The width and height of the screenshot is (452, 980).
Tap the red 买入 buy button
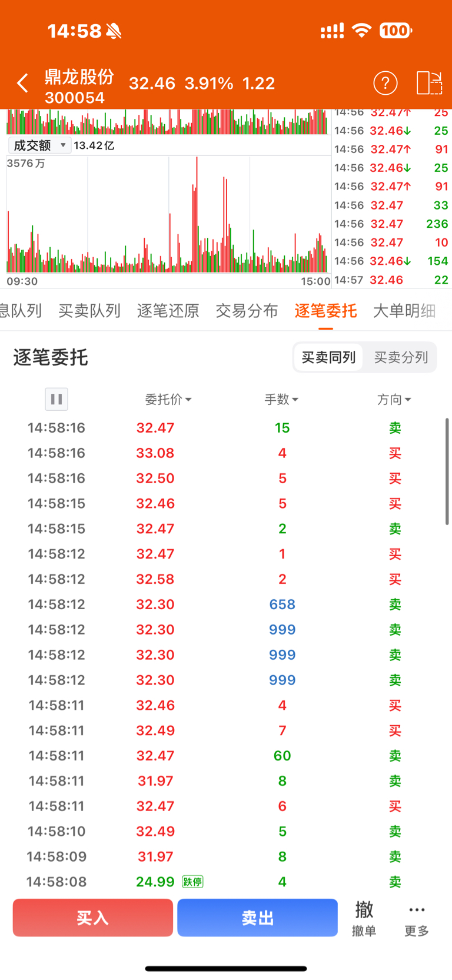[x=93, y=918]
